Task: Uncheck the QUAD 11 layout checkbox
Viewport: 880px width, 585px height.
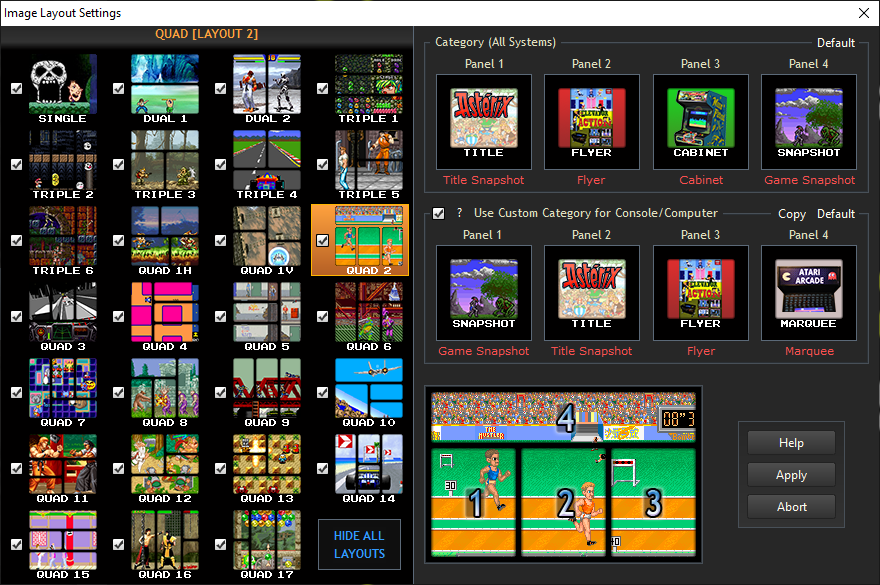Action: point(16,468)
